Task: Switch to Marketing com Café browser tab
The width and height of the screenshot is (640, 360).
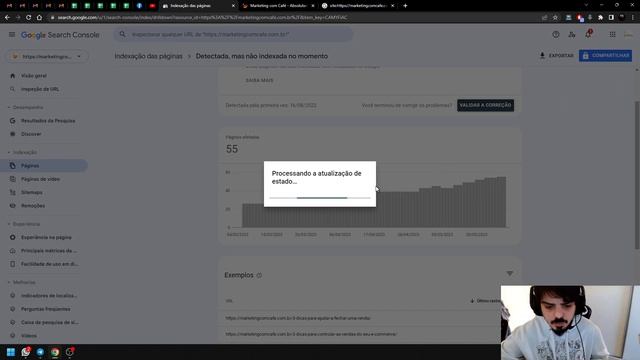Action: pos(278,6)
